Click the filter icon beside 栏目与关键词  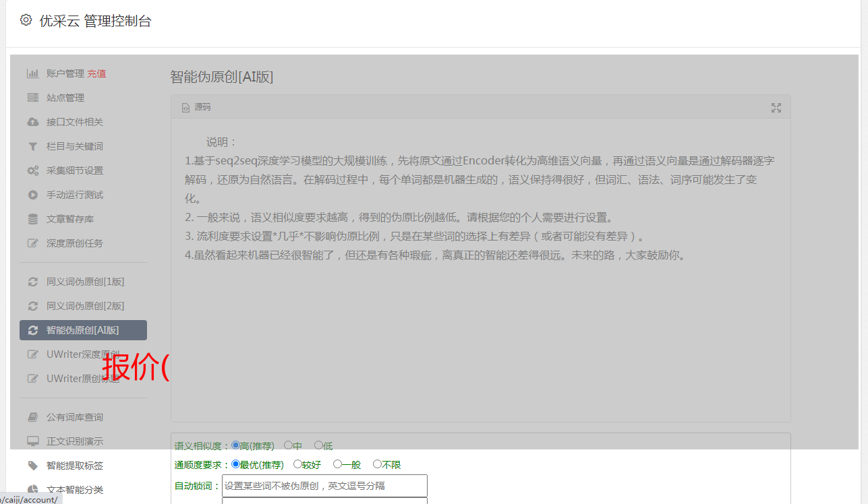32,146
